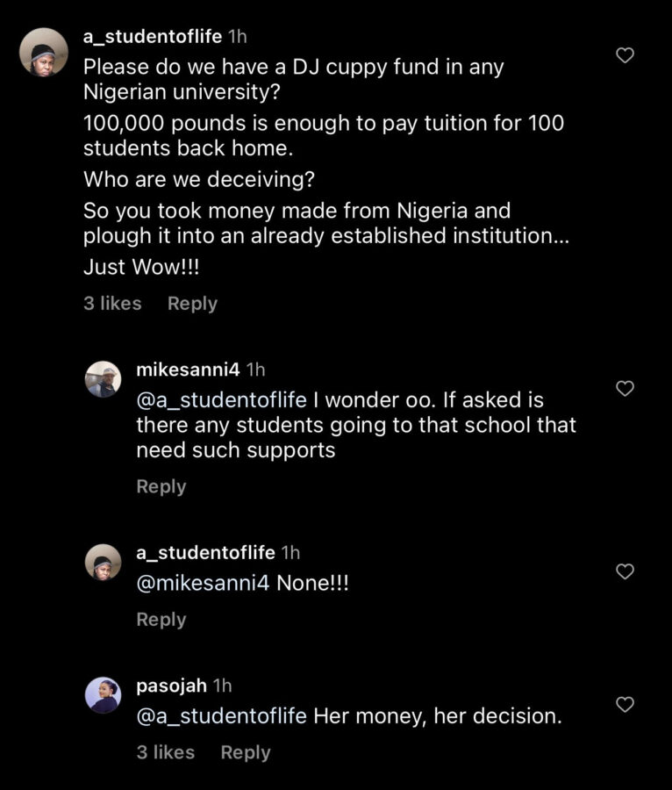Like a_studentoflife's DJ cuppy fund comment
The image size is (672, 790).
(x=625, y=55)
